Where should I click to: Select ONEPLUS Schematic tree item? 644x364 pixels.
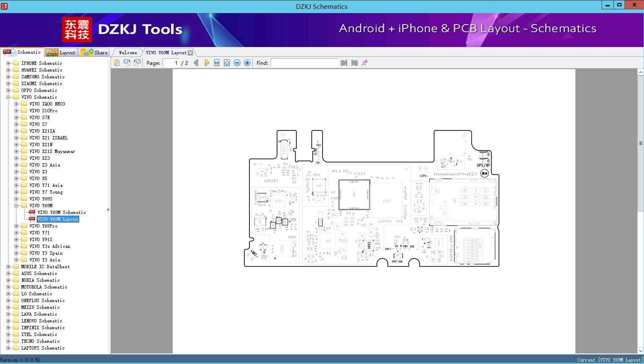pyautogui.click(x=43, y=300)
